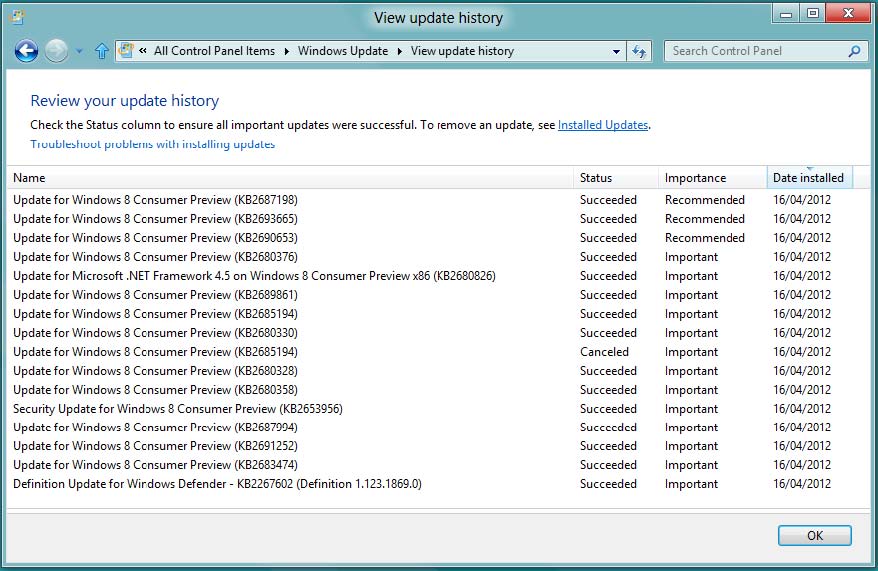Sort the list by Date installed column
Viewport: 878px width, 571px height.
coord(808,178)
